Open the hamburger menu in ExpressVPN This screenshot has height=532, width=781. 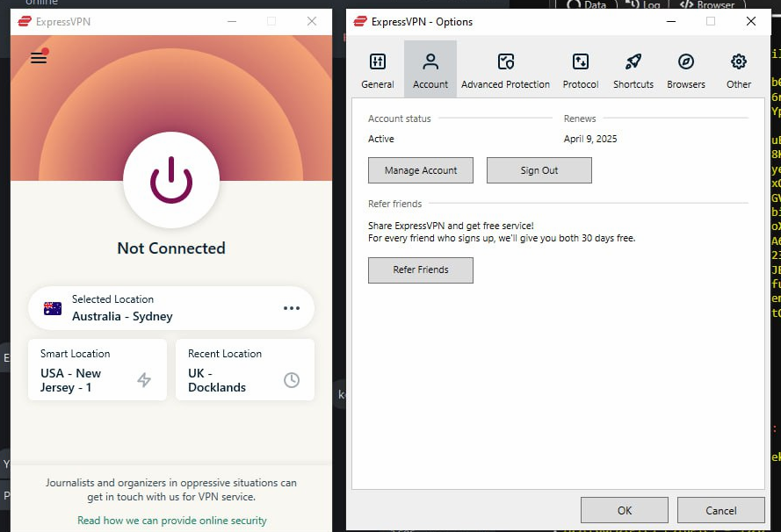point(39,58)
